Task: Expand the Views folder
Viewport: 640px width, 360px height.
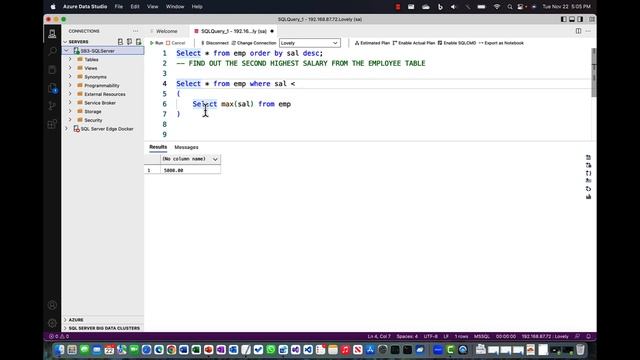Action: click(x=70, y=68)
